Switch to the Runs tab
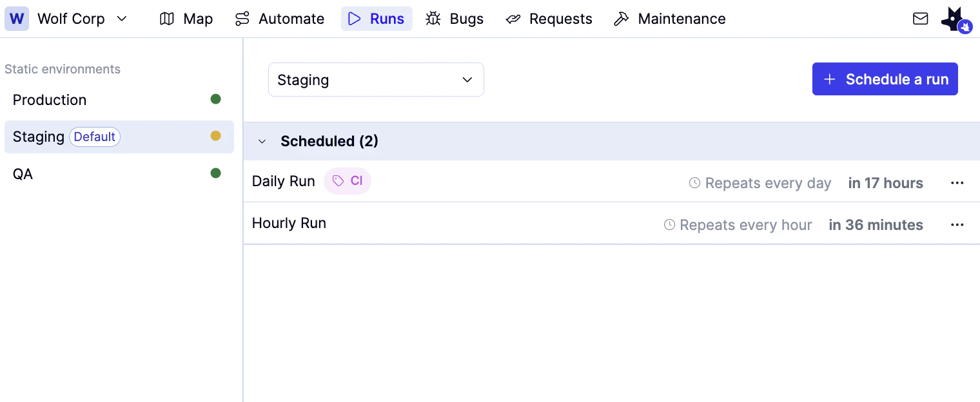The image size is (980, 402). click(377, 19)
